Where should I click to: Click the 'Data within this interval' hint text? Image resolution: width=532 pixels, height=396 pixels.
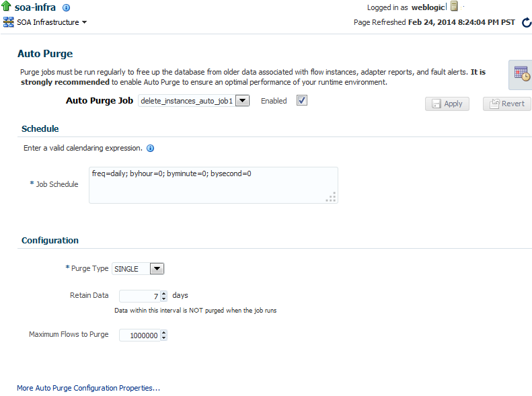coord(196,311)
